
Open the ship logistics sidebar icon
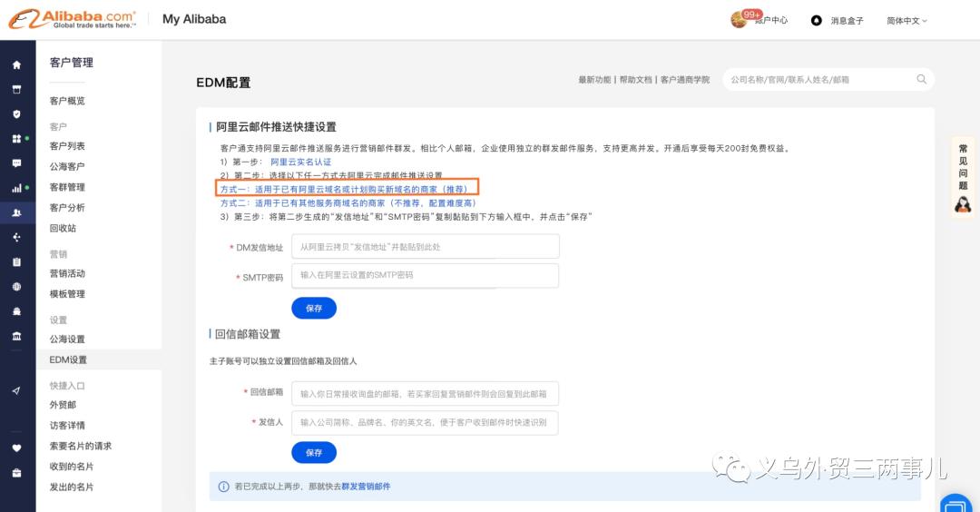(x=17, y=310)
